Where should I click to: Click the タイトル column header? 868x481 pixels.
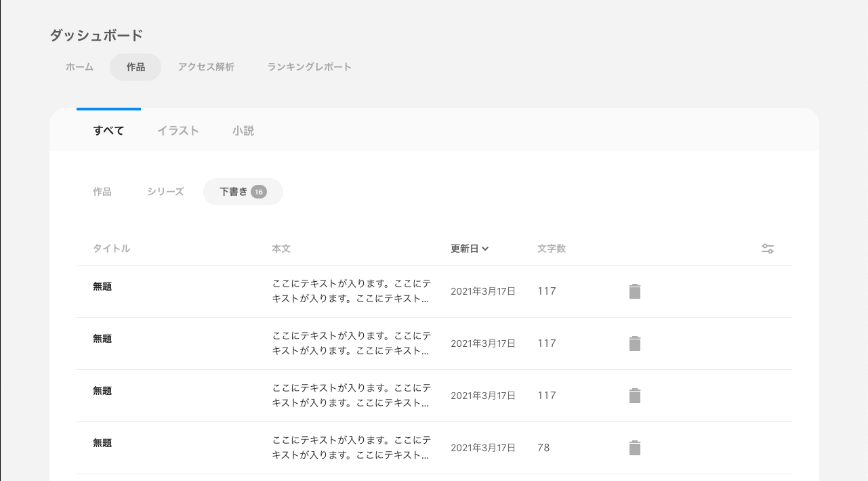[112, 249]
